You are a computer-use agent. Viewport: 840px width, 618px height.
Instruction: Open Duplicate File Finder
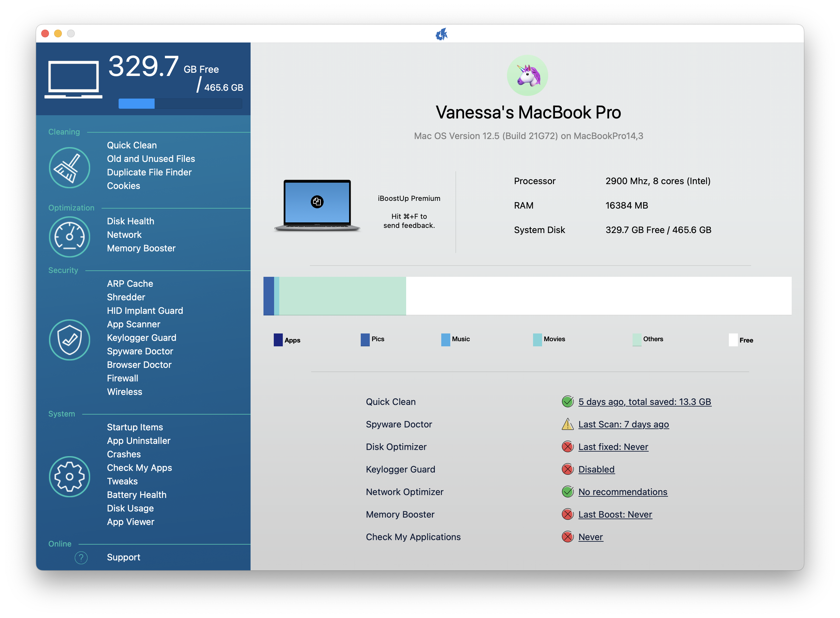(149, 172)
